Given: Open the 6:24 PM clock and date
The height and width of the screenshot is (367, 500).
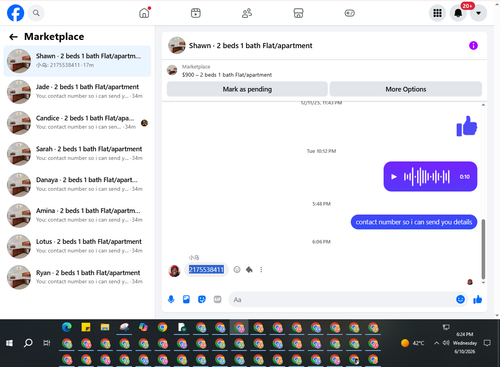Looking at the screenshot, I should (x=465, y=343).
